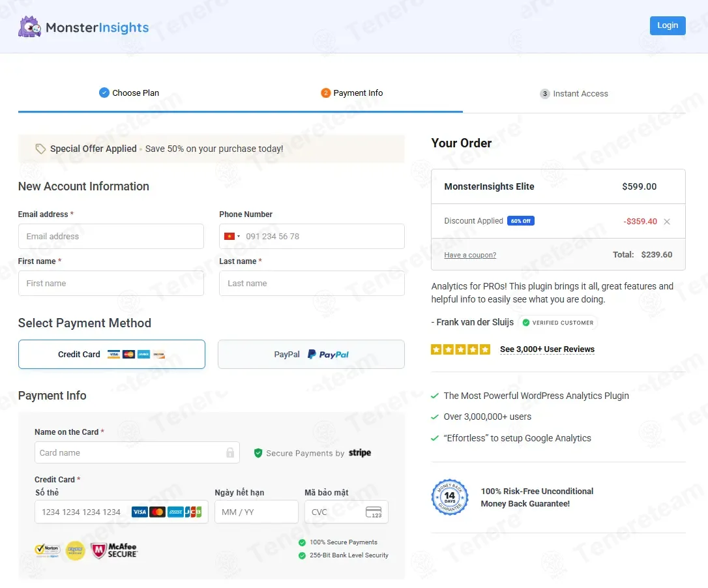The image size is (708, 588).
Task: Click the Effortless to setup Google Analytics text
Action: 517,438
